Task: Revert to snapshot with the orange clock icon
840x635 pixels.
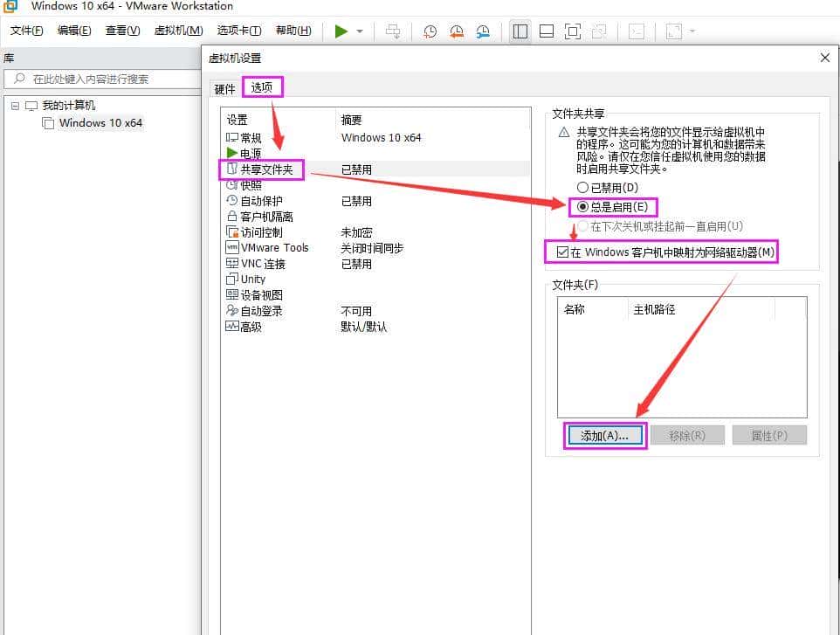Action: tap(455, 31)
